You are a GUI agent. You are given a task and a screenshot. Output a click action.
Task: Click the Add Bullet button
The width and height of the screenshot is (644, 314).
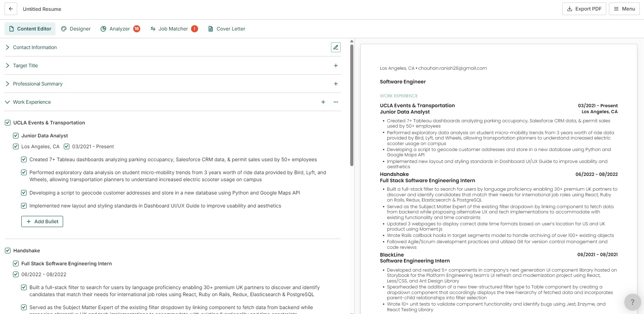tap(42, 221)
